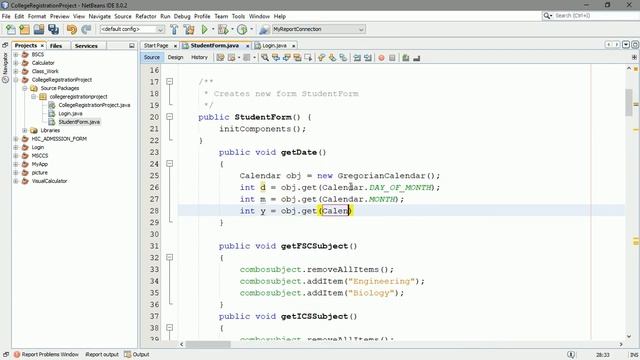Click the New File toolbar icon
Viewport: 640px width, 360px height.
click(x=11, y=29)
